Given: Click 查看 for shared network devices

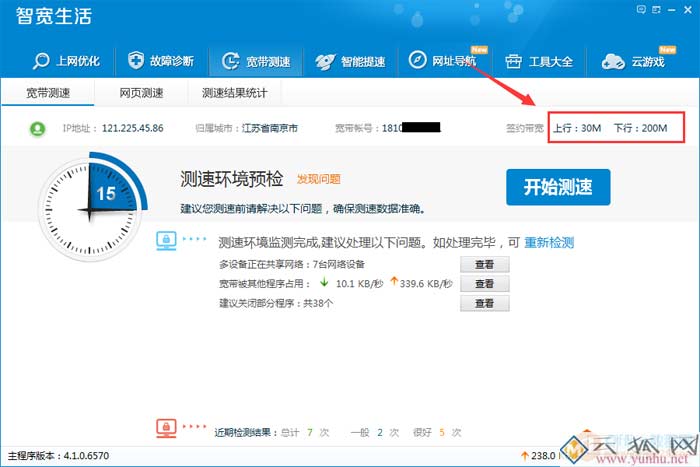Looking at the screenshot, I should (x=484, y=264).
